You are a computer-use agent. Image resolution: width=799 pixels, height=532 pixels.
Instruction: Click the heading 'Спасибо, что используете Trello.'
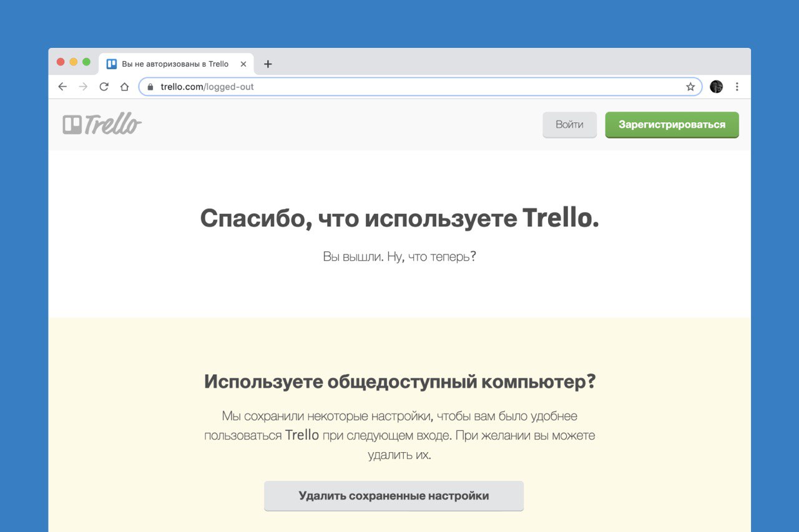399,218
